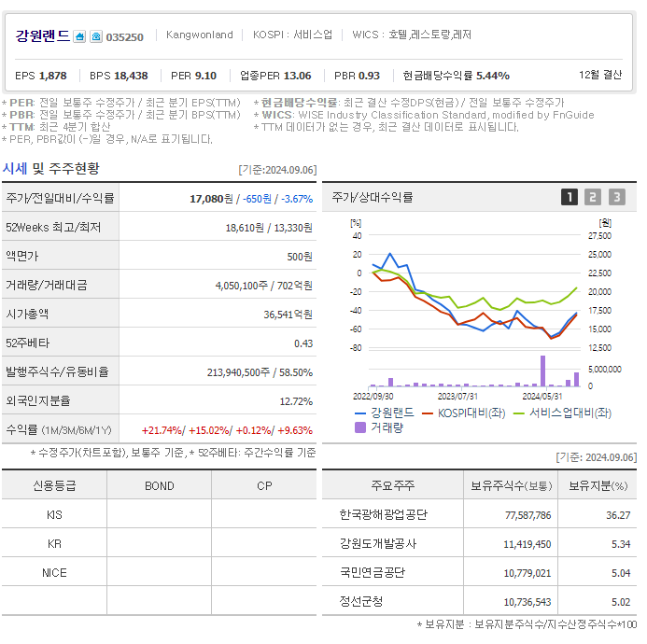
Task: Toggle 거래량 purple legend entry
Action: 379,427
